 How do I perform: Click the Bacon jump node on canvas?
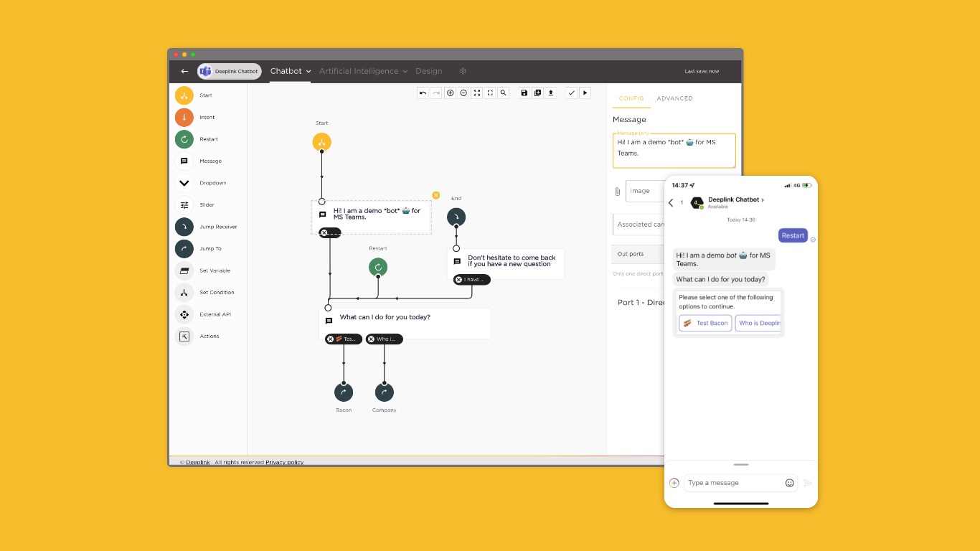coord(344,392)
